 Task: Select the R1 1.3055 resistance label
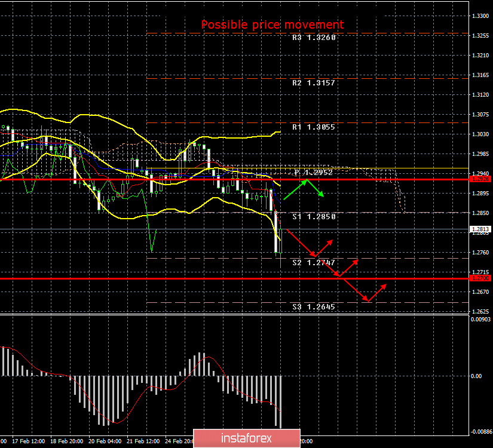point(314,127)
